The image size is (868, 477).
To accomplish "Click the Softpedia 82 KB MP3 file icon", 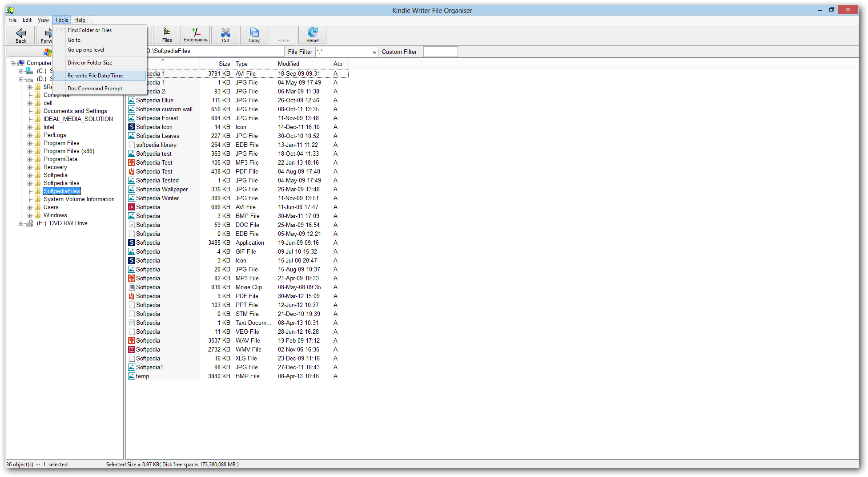I will (132, 279).
